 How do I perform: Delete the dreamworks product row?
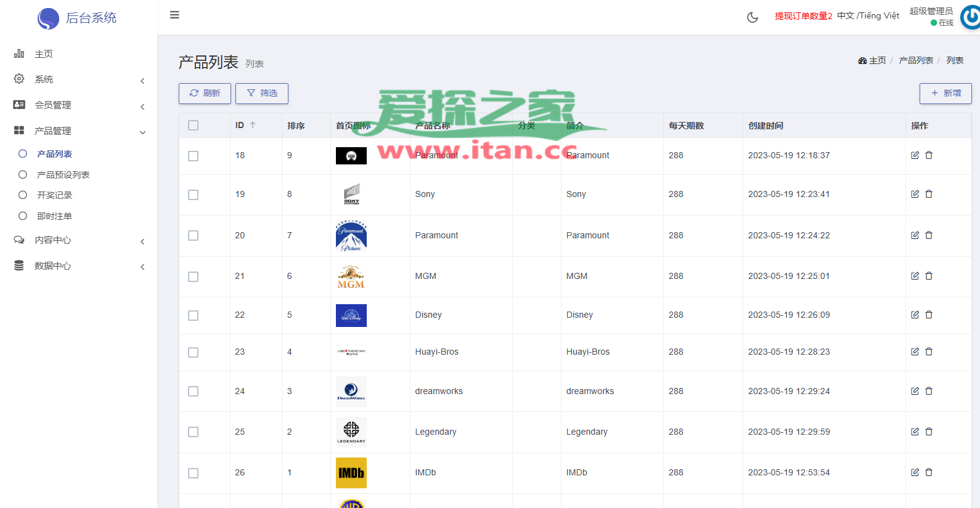coord(929,391)
